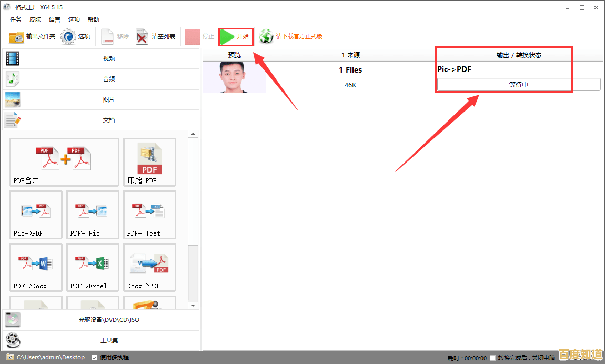Enable the 使用多线程 checkbox
605x364 pixels.
pyautogui.click(x=94, y=357)
